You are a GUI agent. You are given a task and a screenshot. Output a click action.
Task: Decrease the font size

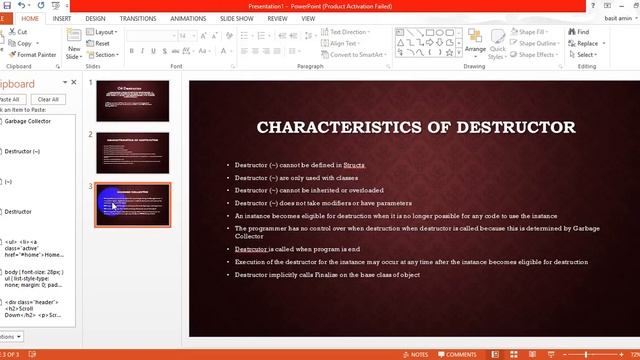pyautogui.click(x=215, y=36)
